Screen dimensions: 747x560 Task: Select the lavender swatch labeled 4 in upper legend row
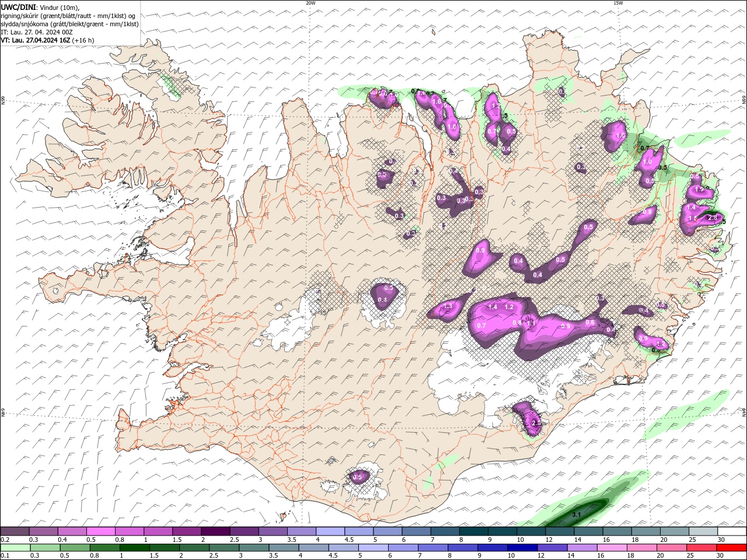330,531
